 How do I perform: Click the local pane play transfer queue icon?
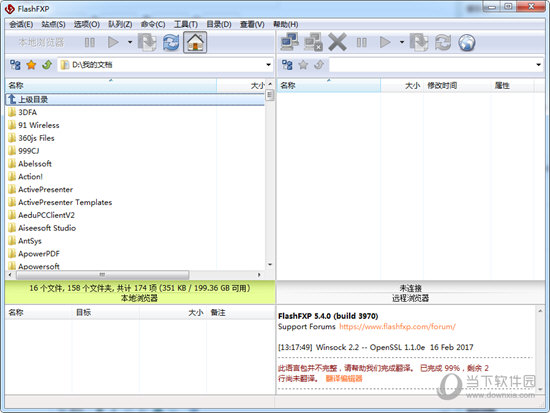[113, 42]
